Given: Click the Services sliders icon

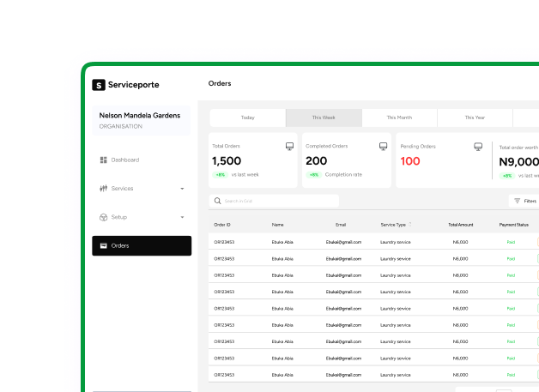Looking at the screenshot, I should (x=103, y=189).
